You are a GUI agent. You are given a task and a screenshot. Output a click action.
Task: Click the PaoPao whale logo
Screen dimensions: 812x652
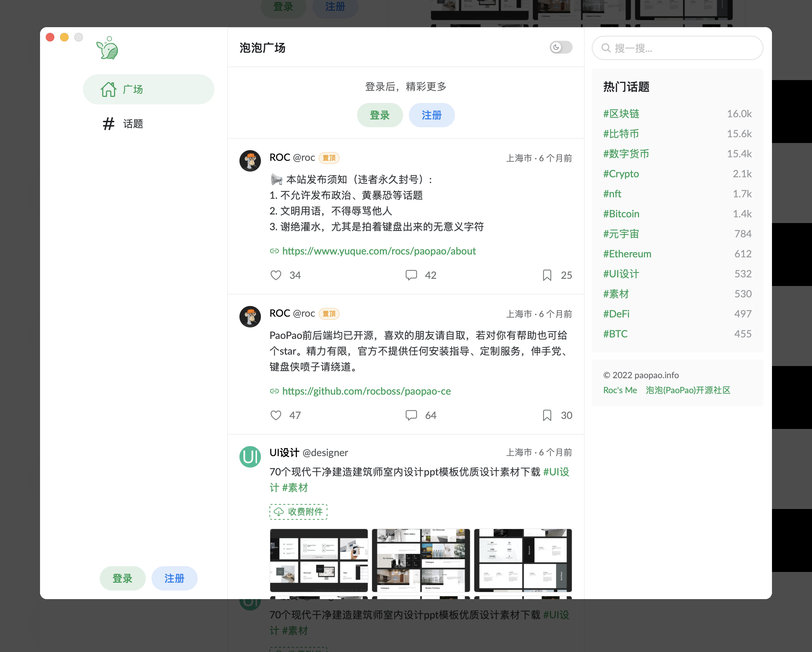click(108, 48)
